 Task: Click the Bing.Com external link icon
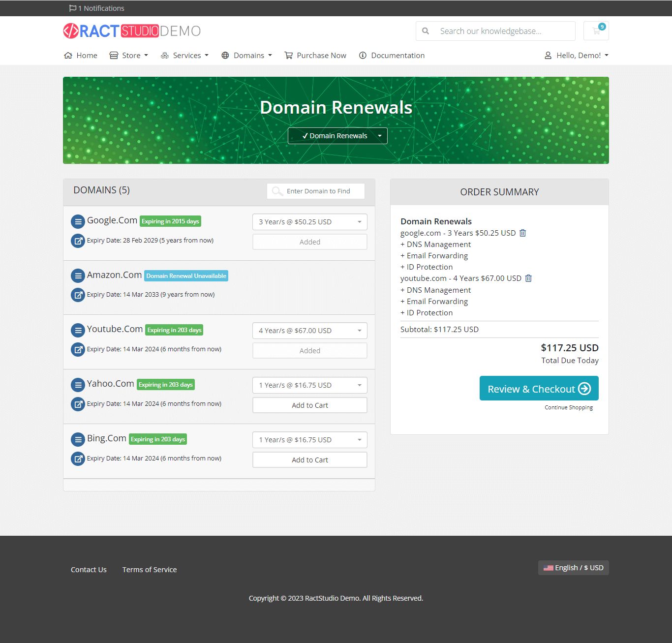(78, 459)
